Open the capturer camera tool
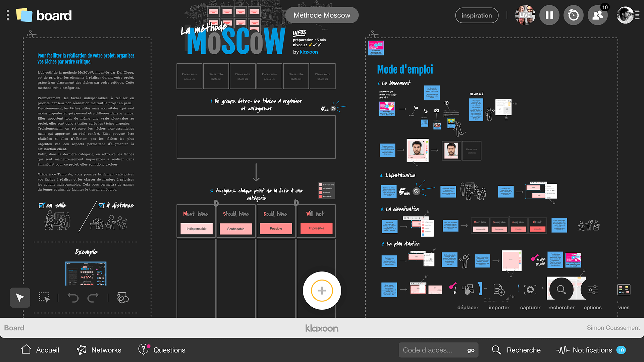The height and width of the screenshot is (362, 644). point(530,290)
